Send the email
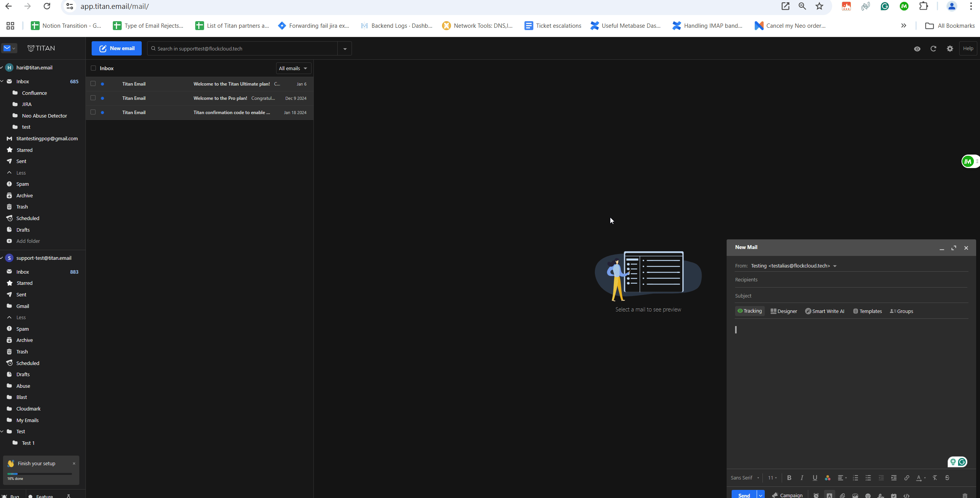This screenshot has width=980, height=498. [744, 495]
